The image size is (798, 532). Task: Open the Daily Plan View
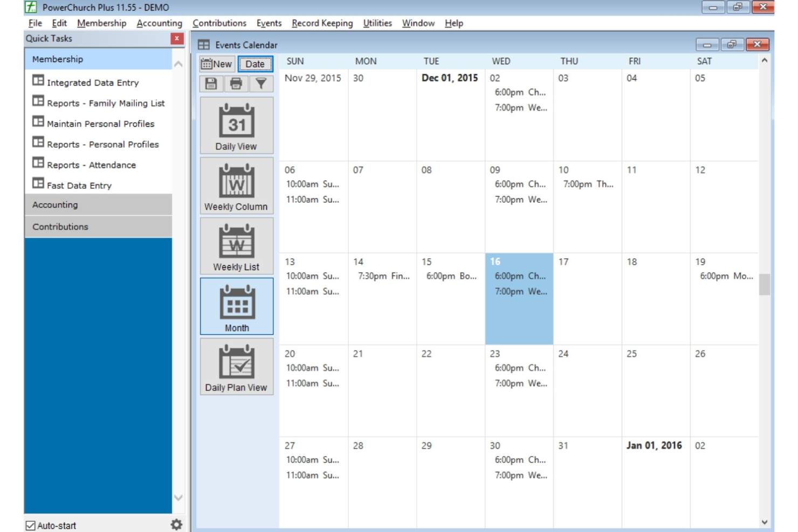(236, 367)
